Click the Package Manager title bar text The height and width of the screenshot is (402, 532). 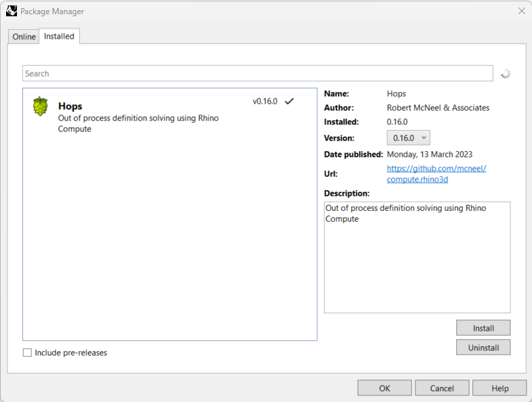coord(52,12)
